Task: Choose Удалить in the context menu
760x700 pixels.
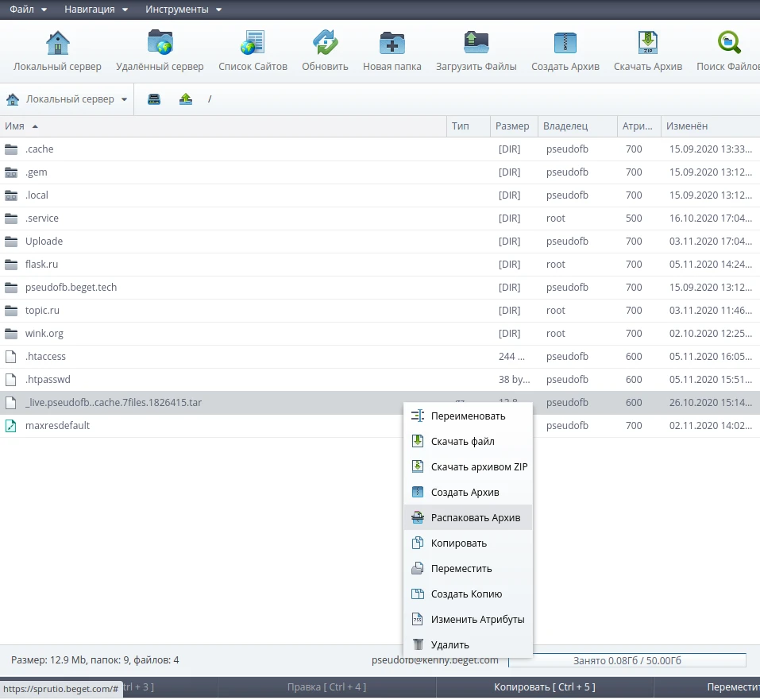Action: click(x=449, y=645)
